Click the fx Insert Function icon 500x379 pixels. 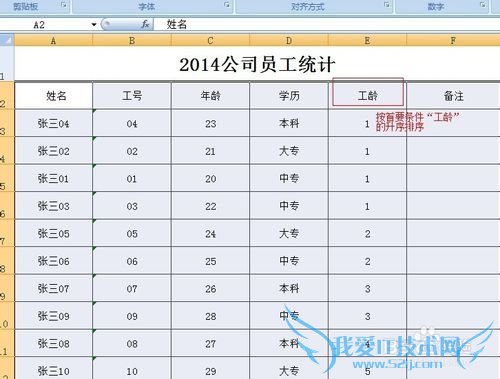[145, 24]
